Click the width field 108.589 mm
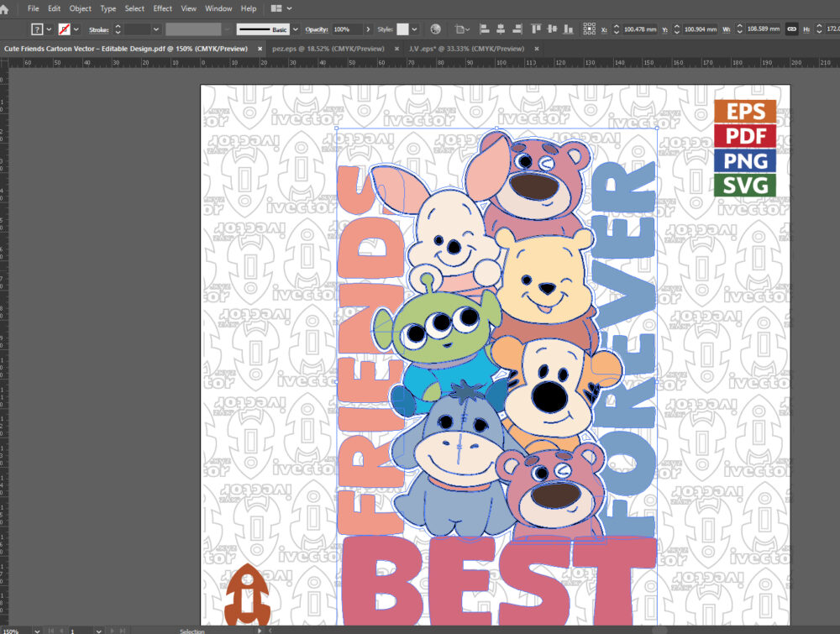The image size is (840, 634). point(764,29)
